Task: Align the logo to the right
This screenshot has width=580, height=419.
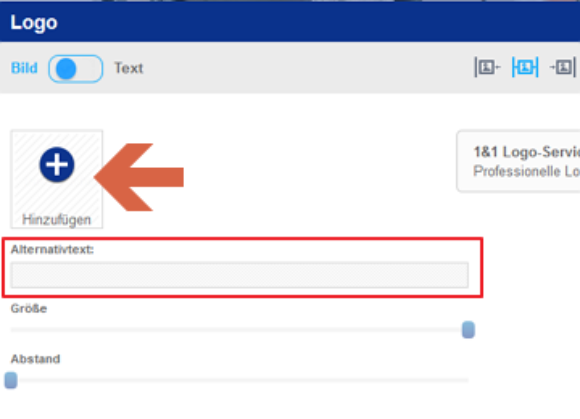Action: [x=563, y=68]
